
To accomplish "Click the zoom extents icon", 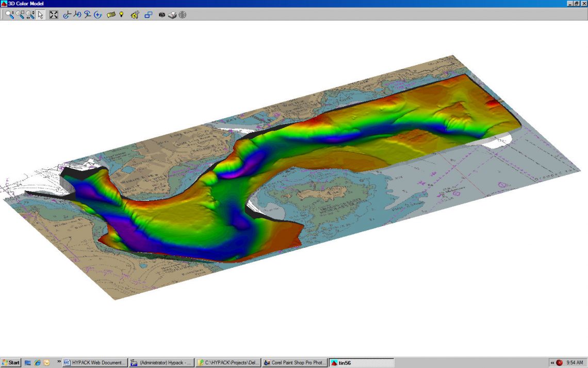I will point(54,15).
